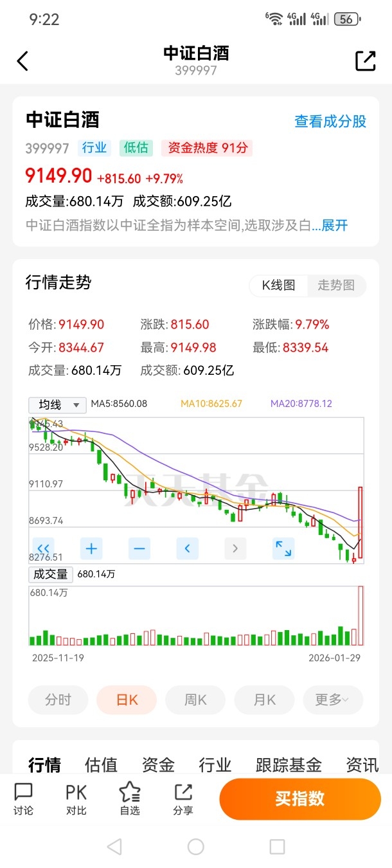392x868 pixels.
Task: Expand index description with 展开
Action: pyautogui.click(x=334, y=225)
